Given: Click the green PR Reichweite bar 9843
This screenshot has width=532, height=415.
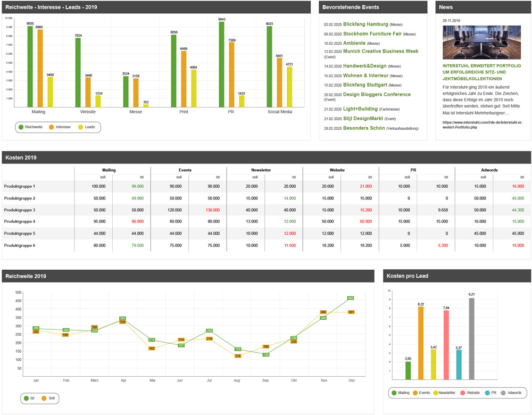Looking at the screenshot, I should click(x=221, y=64).
